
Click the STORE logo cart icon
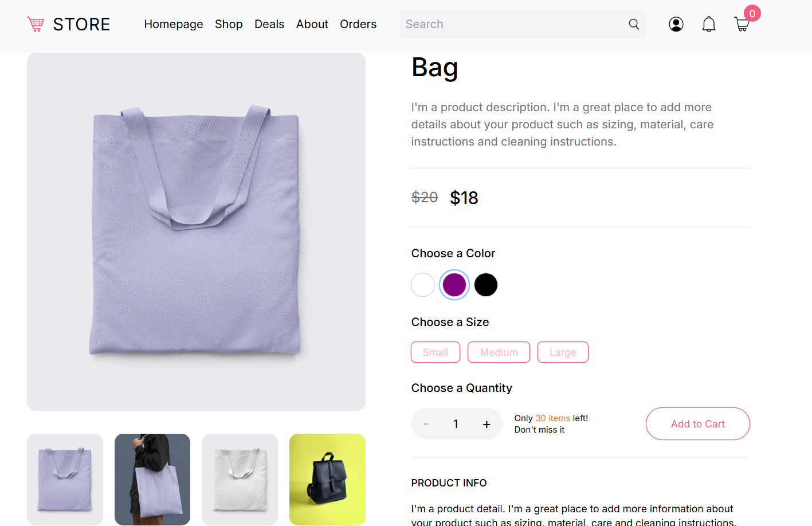click(36, 24)
